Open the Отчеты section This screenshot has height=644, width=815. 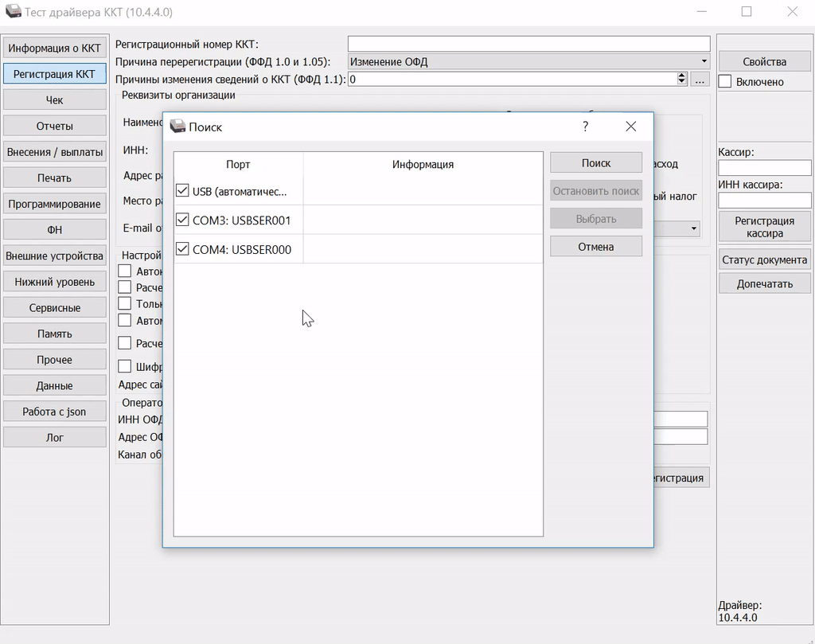tap(55, 126)
